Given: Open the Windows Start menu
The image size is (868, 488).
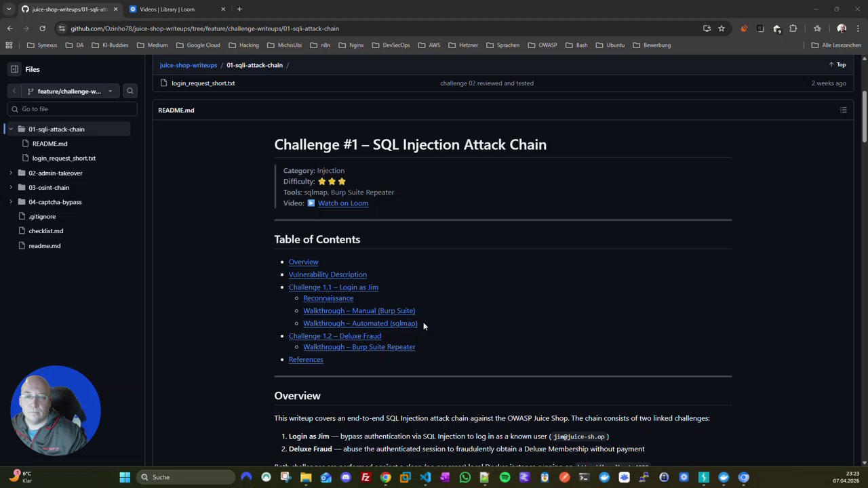Looking at the screenshot, I should [125, 477].
